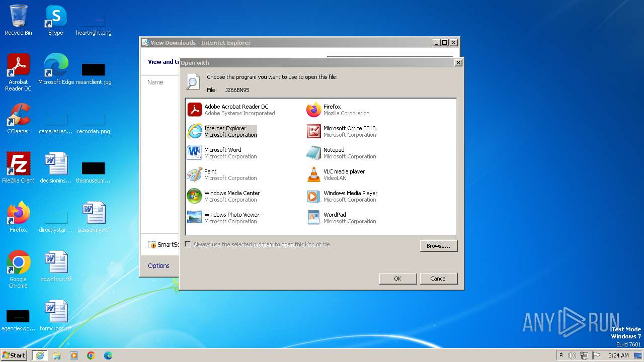
Task: Click Internet Explorer taskbar button
Action: pos(40,355)
